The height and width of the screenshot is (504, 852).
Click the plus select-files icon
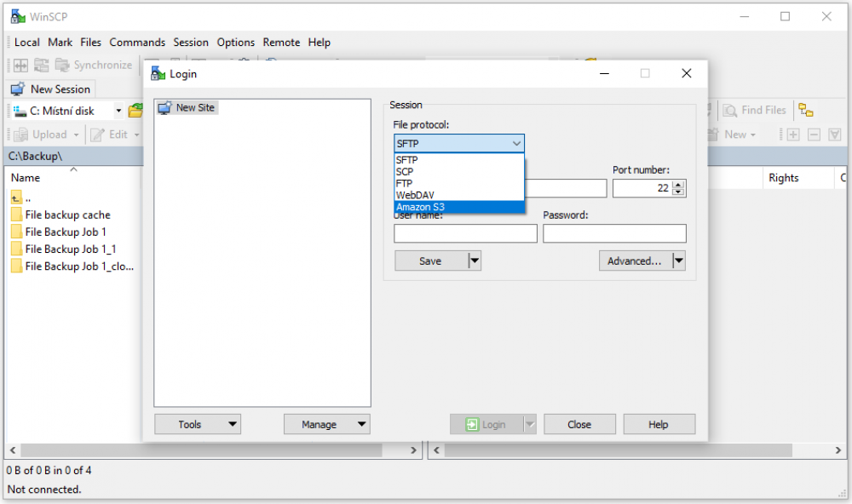793,135
